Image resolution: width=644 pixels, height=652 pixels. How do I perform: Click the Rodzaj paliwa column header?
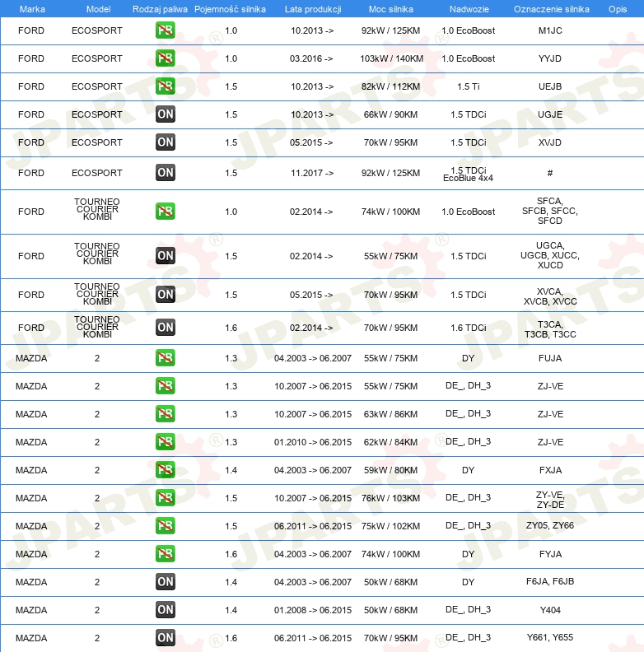click(x=160, y=9)
